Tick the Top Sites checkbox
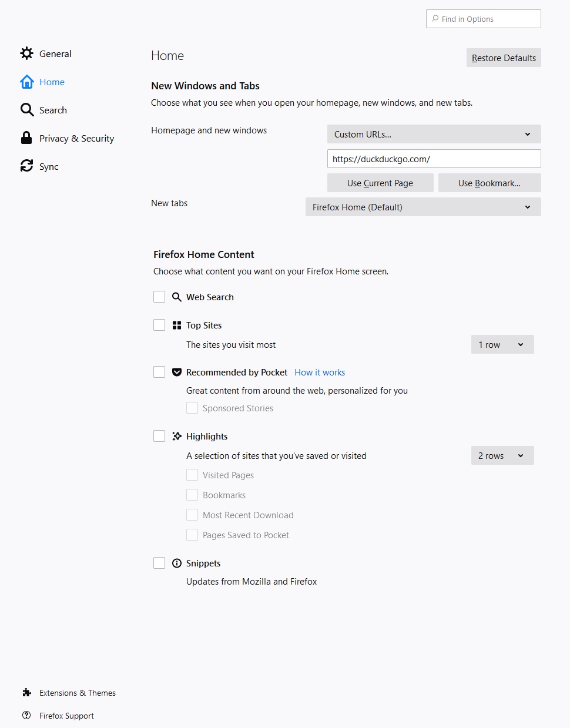 159,325
